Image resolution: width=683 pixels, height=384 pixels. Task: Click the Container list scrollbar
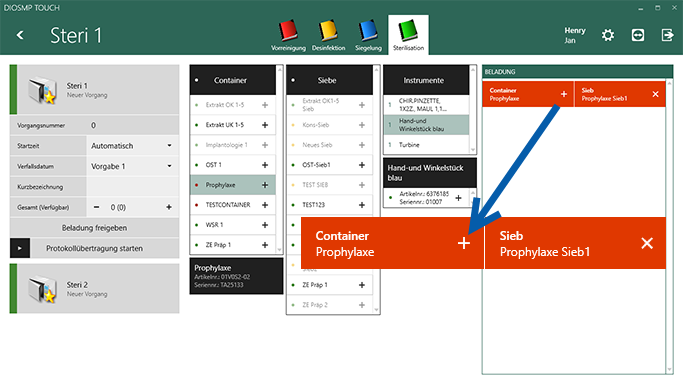[x=280, y=159]
